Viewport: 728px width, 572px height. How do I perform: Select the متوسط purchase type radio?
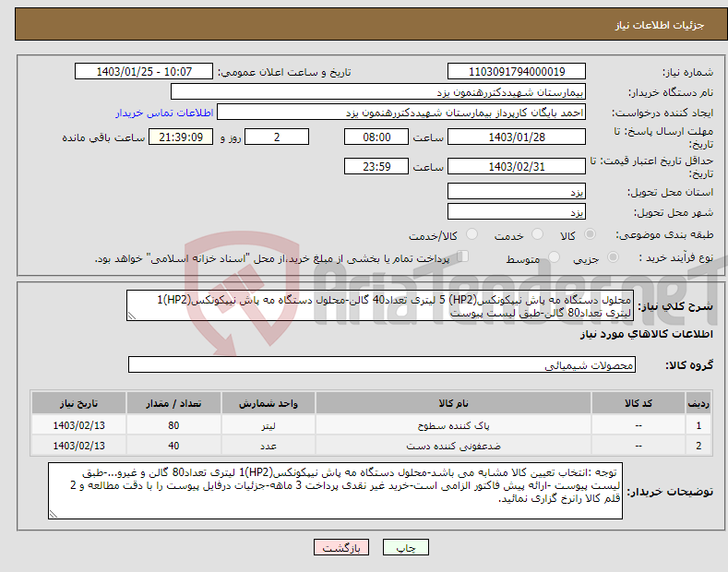pos(554,257)
